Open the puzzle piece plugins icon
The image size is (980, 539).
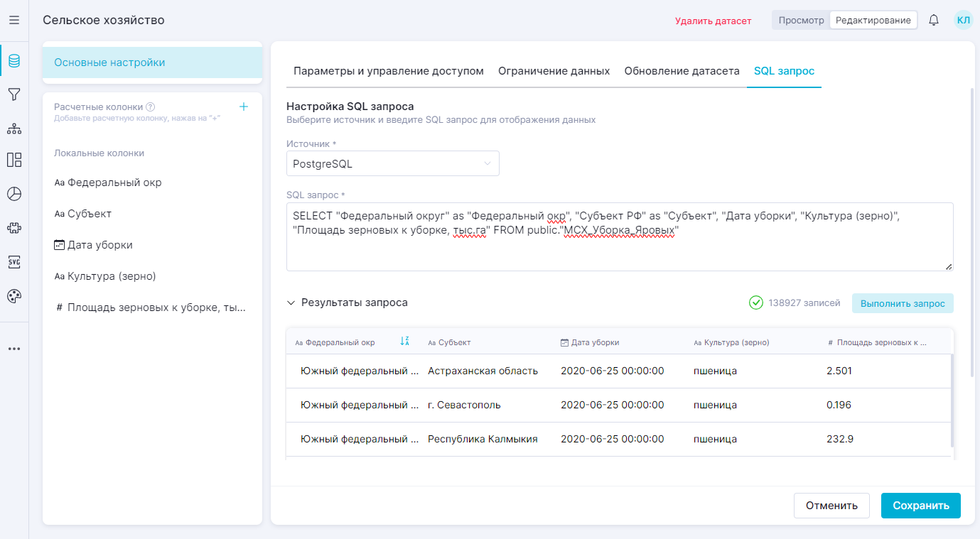click(x=14, y=228)
